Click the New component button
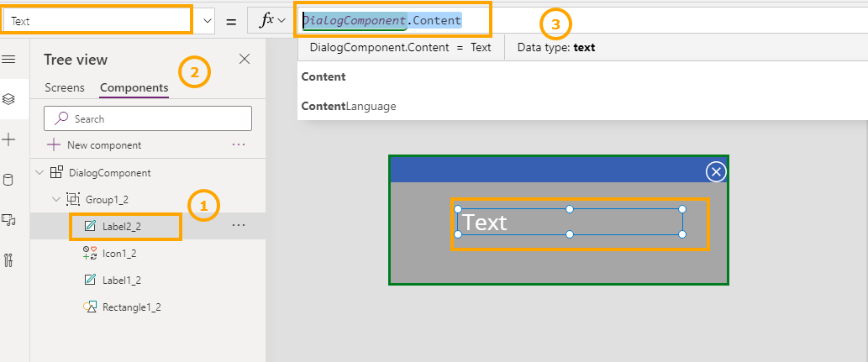Screen dimensions: 868x362 [x=94, y=144]
